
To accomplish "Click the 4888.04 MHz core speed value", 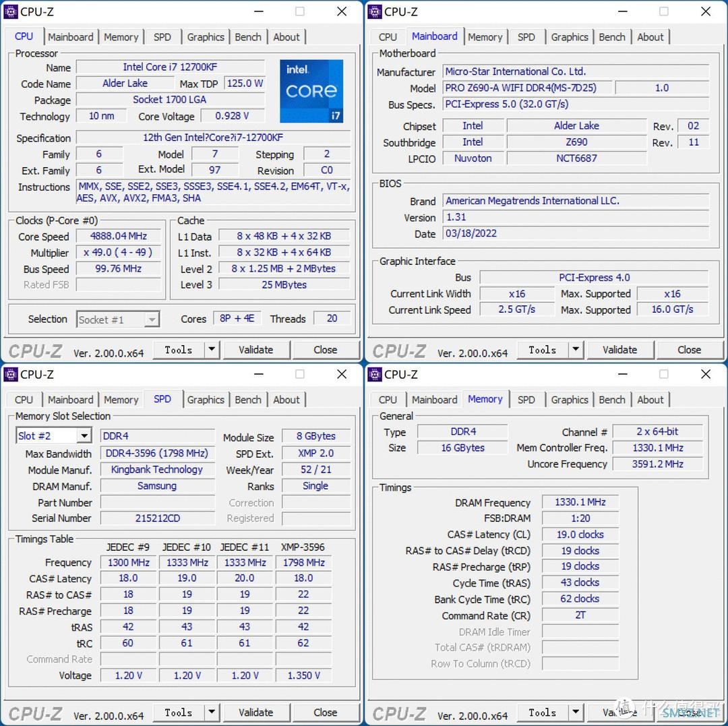I will point(119,236).
